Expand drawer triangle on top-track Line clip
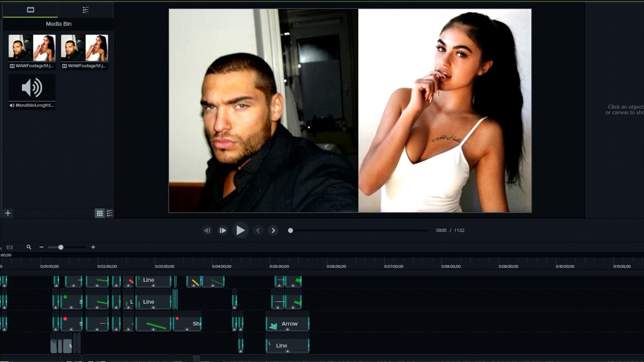This screenshot has height=362, width=644. pos(153,286)
